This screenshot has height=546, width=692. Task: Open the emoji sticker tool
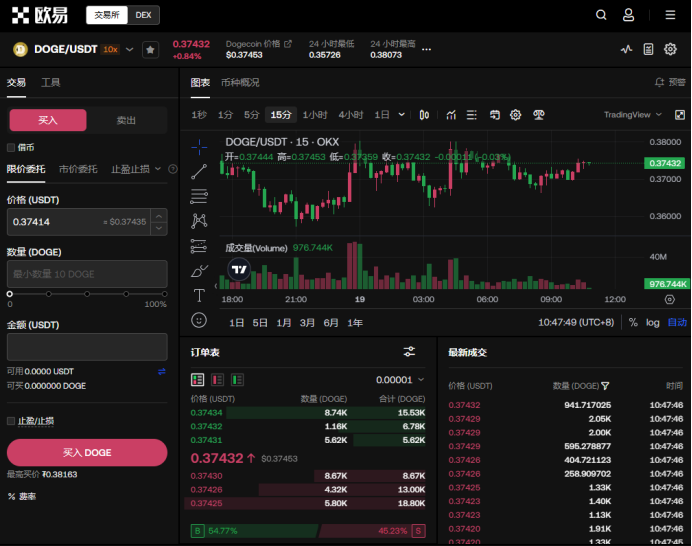(x=199, y=320)
